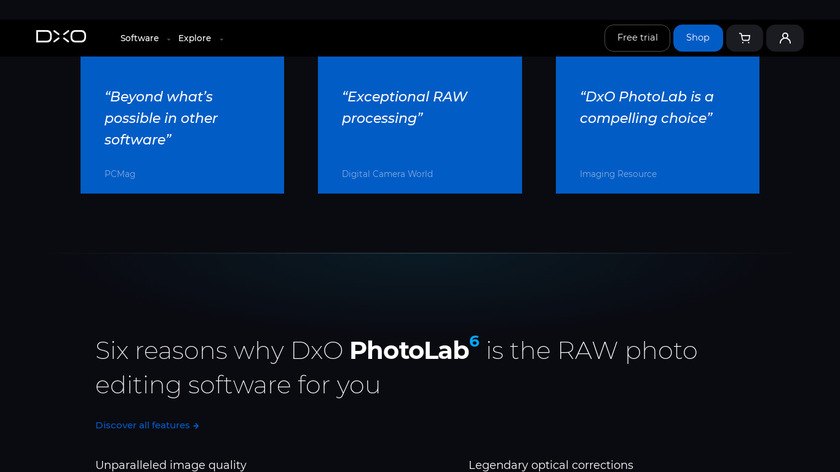Follow the Discover all features link
The width and height of the screenshot is (840, 472).
click(x=142, y=425)
